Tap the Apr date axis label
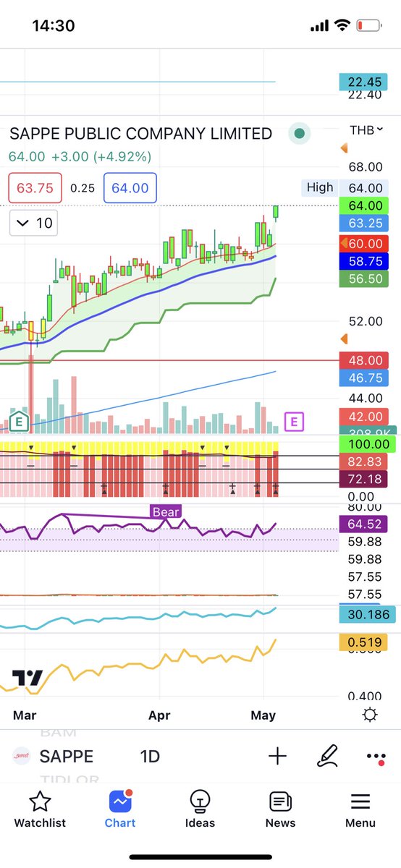The width and height of the screenshot is (401, 868). point(159,715)
